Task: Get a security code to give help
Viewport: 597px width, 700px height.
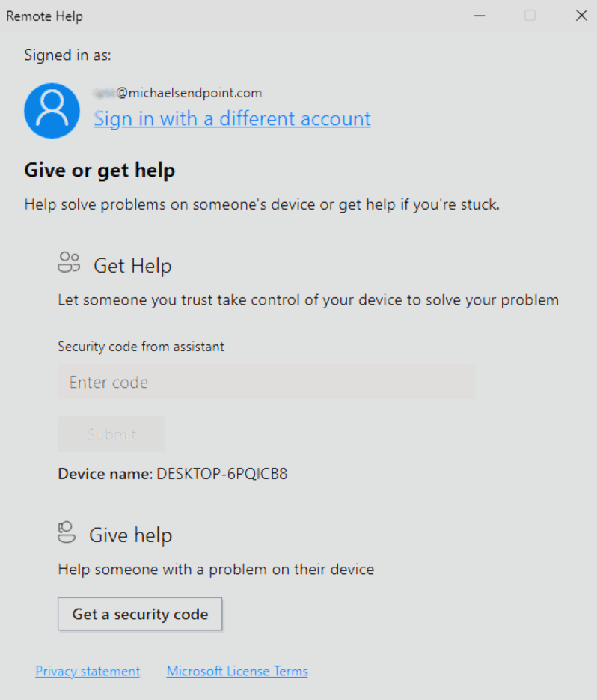Action: coord(140,614)
